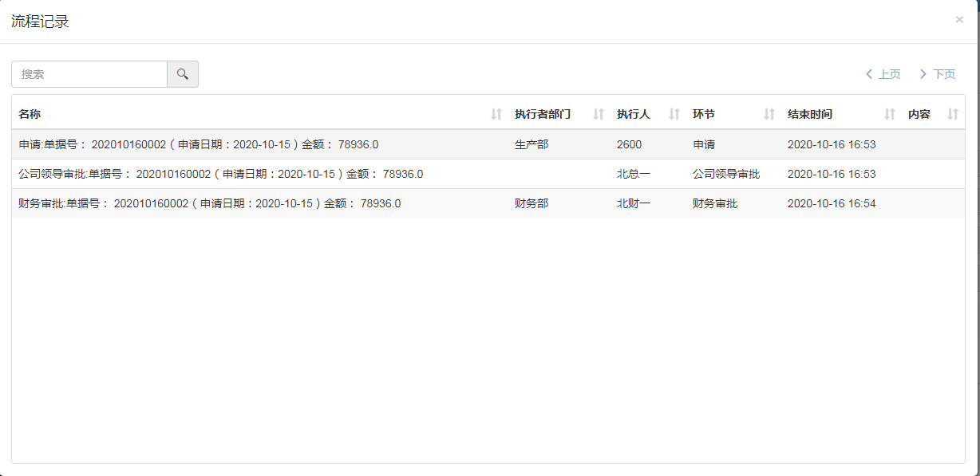Focus the 搜索 input field
This screenshot has height=476, width=980.
89,74
